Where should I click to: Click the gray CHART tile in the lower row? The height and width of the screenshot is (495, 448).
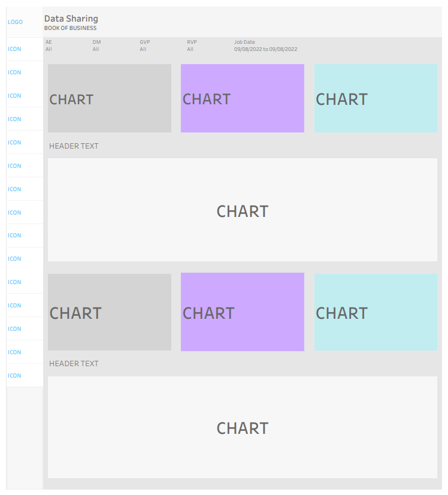pyautogui.click(x=110, y=312)
